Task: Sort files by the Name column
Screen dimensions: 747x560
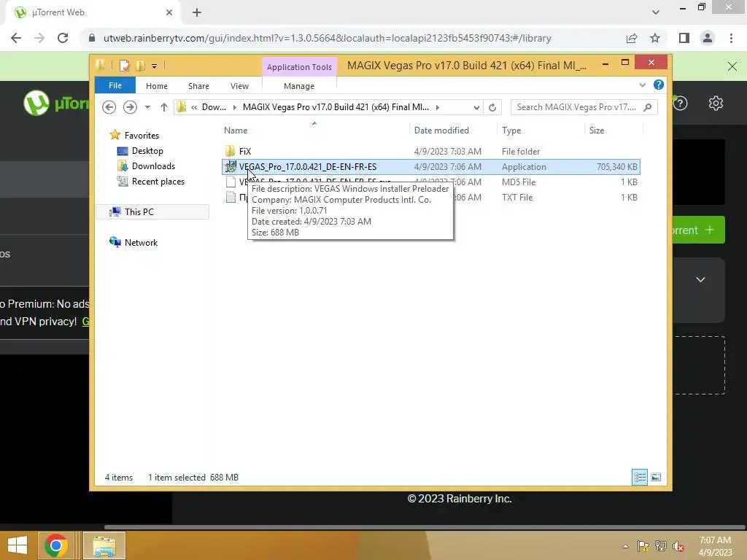Action: (236, 131)
